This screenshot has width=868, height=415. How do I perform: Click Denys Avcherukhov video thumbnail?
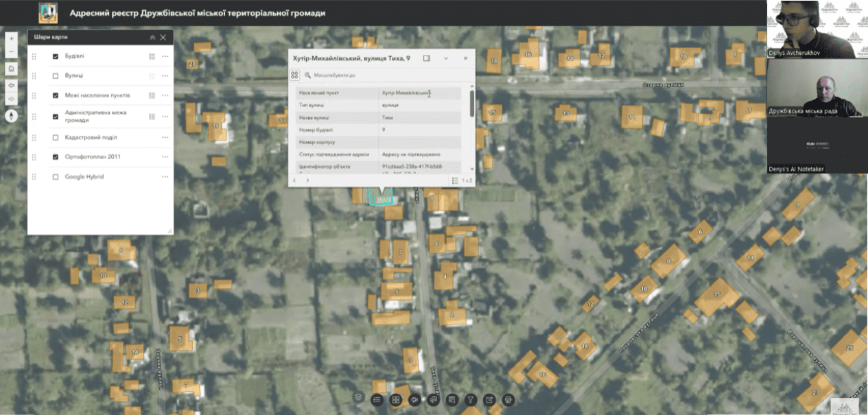click(x=812, y=29)
